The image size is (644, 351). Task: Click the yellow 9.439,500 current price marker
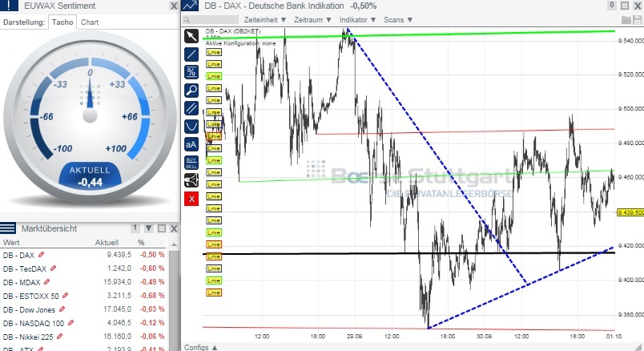[630, 212]
